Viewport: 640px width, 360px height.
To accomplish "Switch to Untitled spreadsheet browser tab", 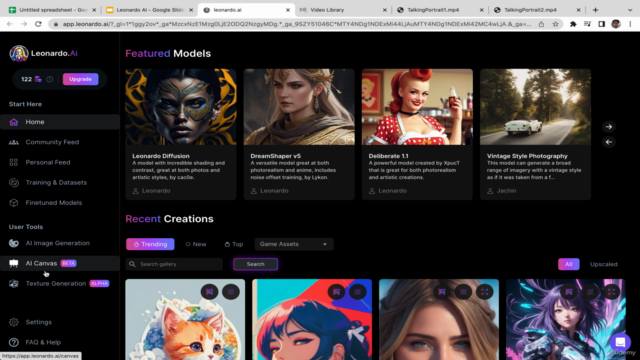I will [53, 10].
